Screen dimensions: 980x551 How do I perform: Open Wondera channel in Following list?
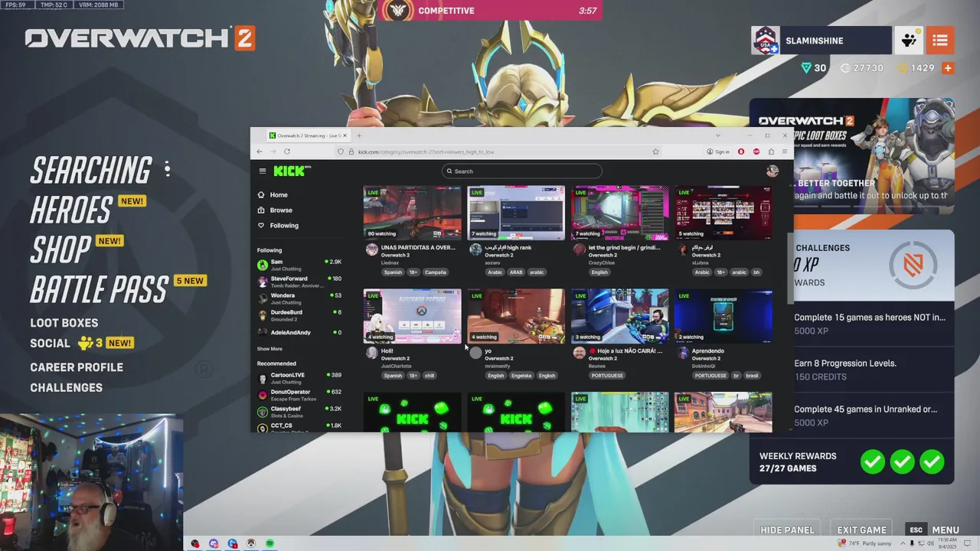point(299,298)
